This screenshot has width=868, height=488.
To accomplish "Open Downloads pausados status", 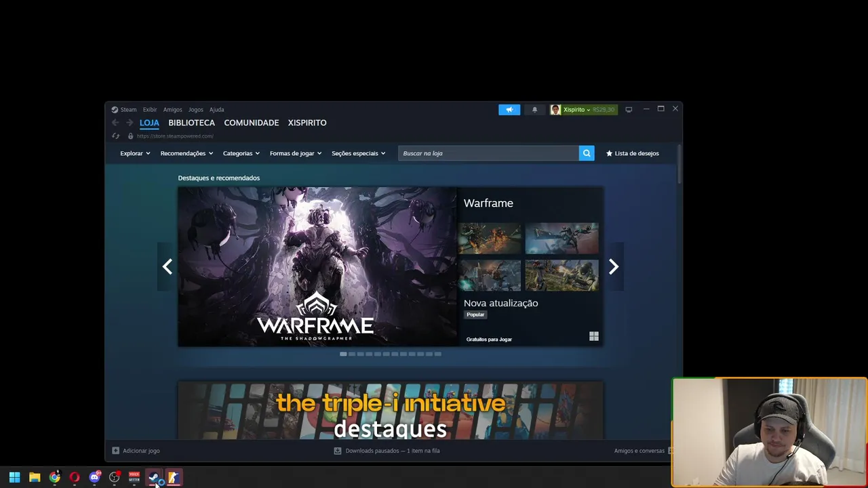I will pos(393,451).
